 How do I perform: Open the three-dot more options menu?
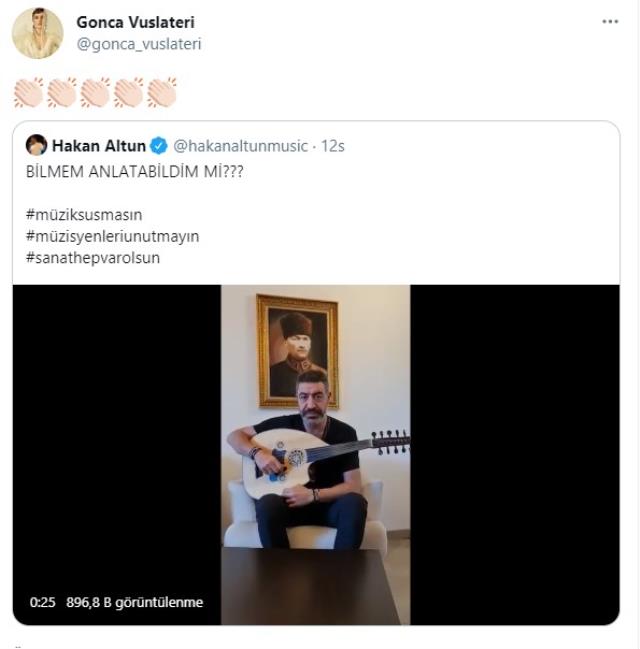[x=609, y=21]
